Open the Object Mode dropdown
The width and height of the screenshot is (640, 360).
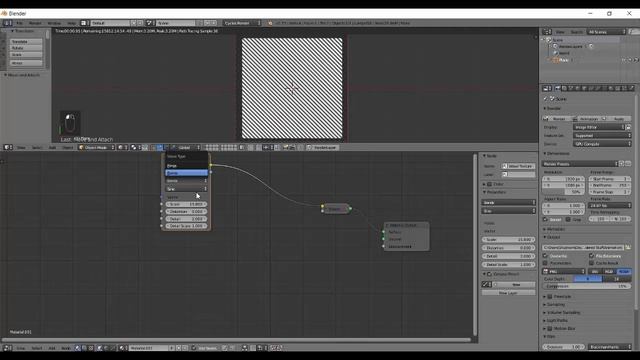pos(96,147)
